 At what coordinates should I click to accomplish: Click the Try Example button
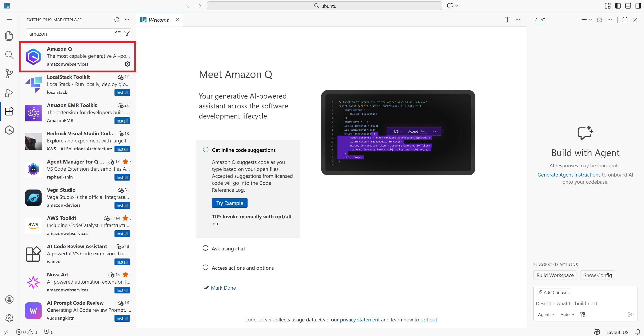229,203
